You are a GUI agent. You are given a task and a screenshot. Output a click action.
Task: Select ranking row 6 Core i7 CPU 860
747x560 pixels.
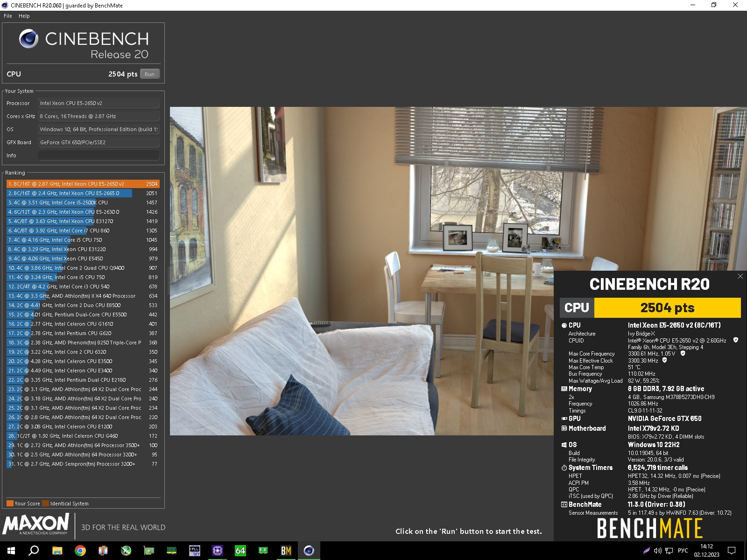tap(83, 231)
